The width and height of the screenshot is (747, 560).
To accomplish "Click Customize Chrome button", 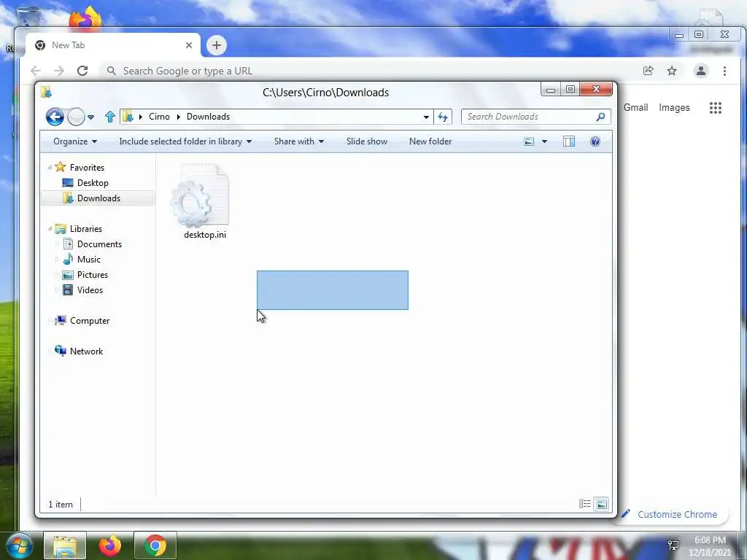I will pos(670,514).
